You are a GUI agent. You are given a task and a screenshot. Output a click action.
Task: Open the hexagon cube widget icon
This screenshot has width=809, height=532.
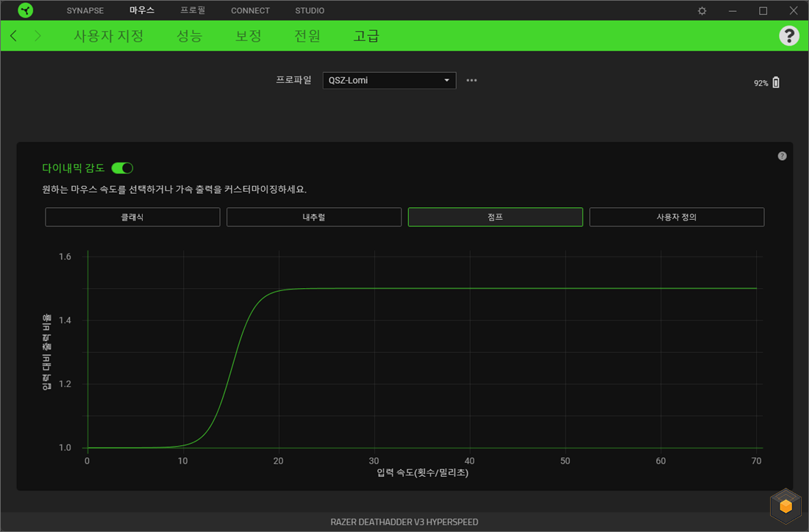tap(785, 506)
